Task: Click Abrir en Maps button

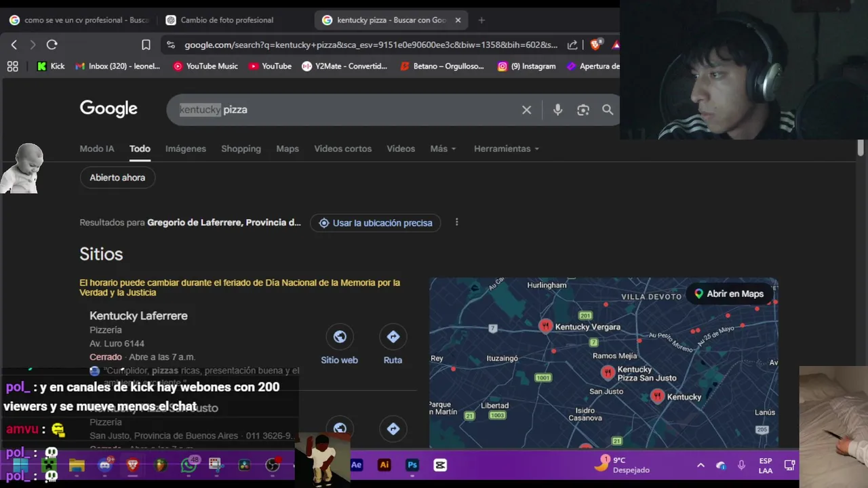Action: coord(728,293)
